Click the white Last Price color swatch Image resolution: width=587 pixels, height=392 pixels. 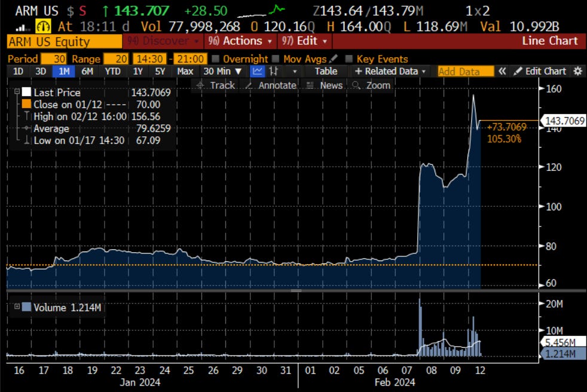point(26,92)
